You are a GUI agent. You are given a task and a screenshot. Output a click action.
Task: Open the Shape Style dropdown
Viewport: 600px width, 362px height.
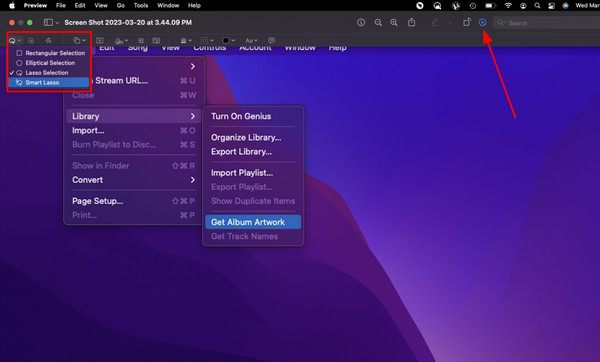click(186, 40)
